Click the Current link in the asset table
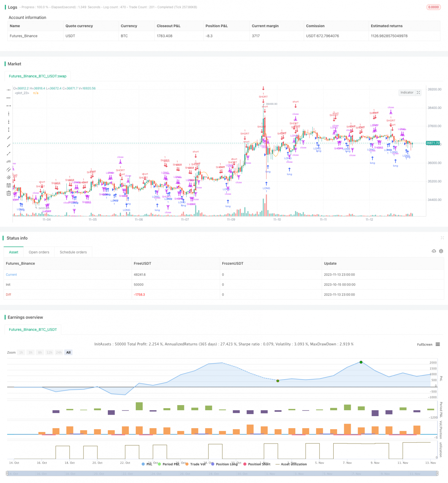The width and height of the screenshot is (448, 483). (x=11, y=275)
